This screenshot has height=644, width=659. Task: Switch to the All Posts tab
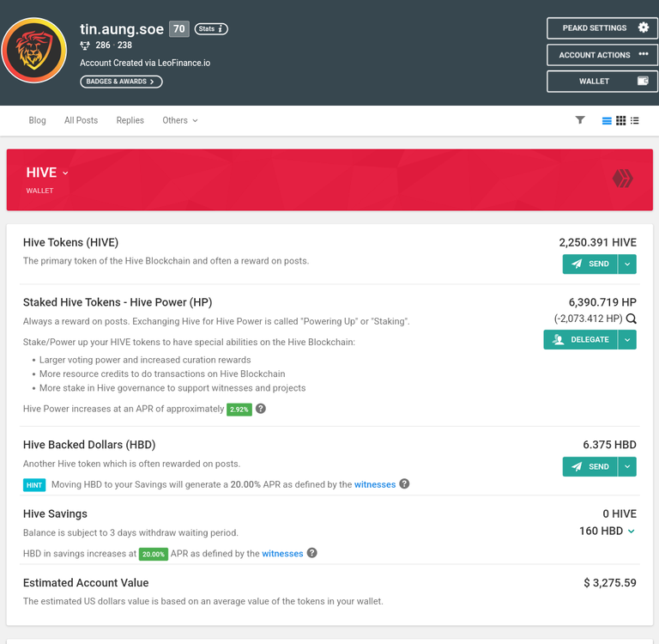(81, 120)
